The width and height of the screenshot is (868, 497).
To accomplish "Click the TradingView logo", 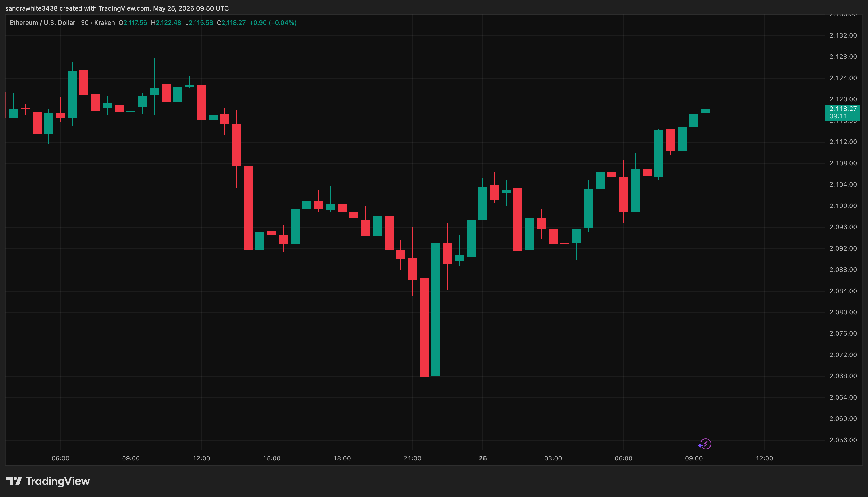I will pyautogui.click(x=48, y=481).
